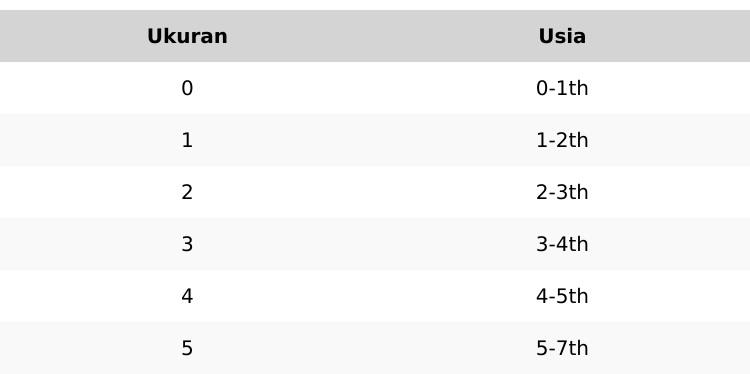Click the row containing 2-3th
750x374 pixels.
375,192
